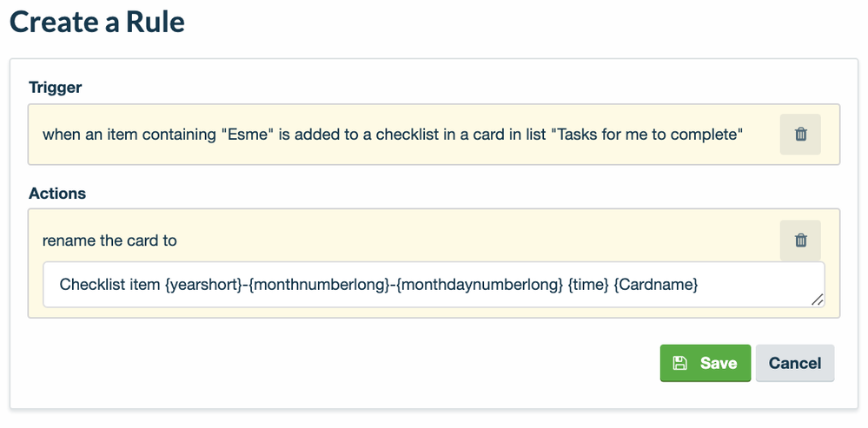The image size is (868, 428).
Task: Click the Trigger section heading
Action: [55, 87]
